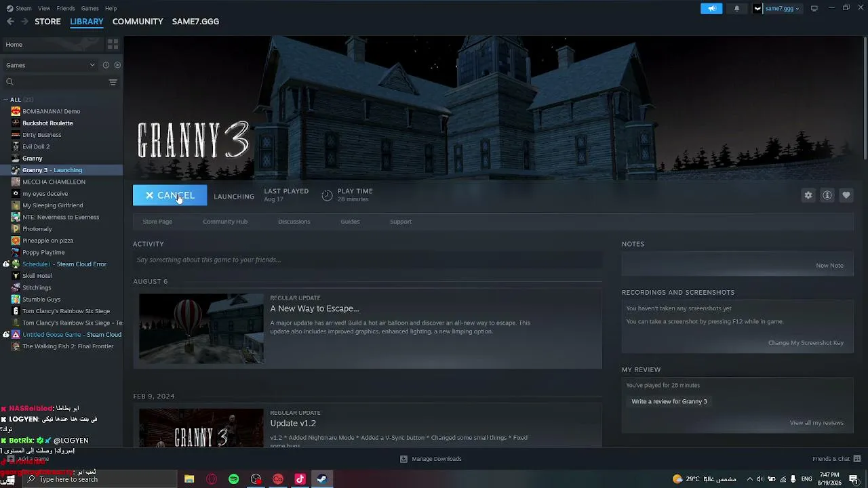The width and height of the screenshot is (868, 488).
Task: Collapse the ALL games category
Action: (x=5, y=100)
